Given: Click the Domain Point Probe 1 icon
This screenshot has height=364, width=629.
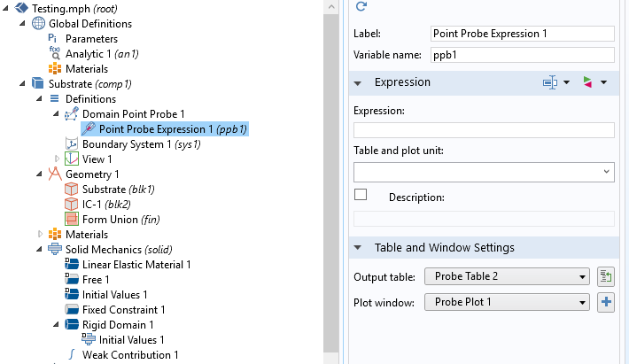Looking at the screenshot, I should pos(72,113).
